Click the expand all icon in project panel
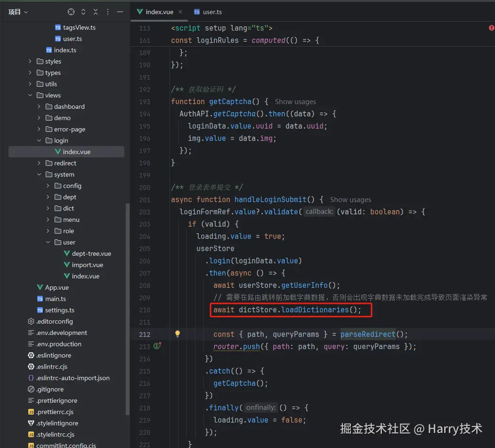 [83, 12]
